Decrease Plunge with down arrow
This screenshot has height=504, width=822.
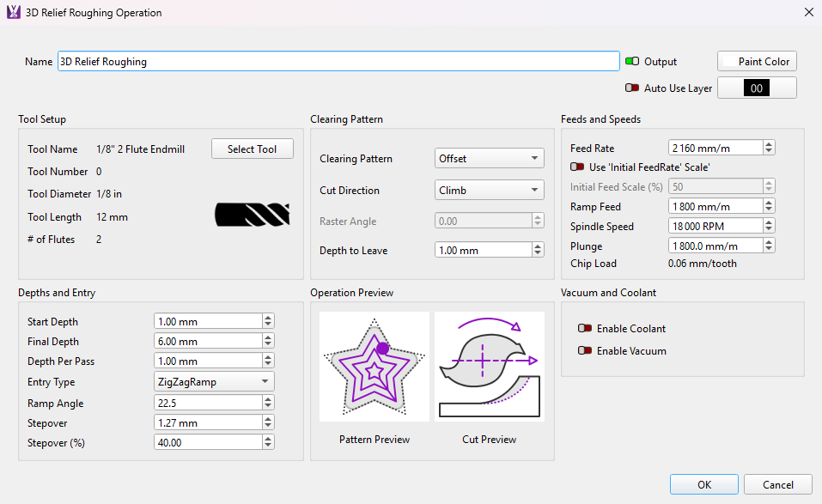(769, 249)
